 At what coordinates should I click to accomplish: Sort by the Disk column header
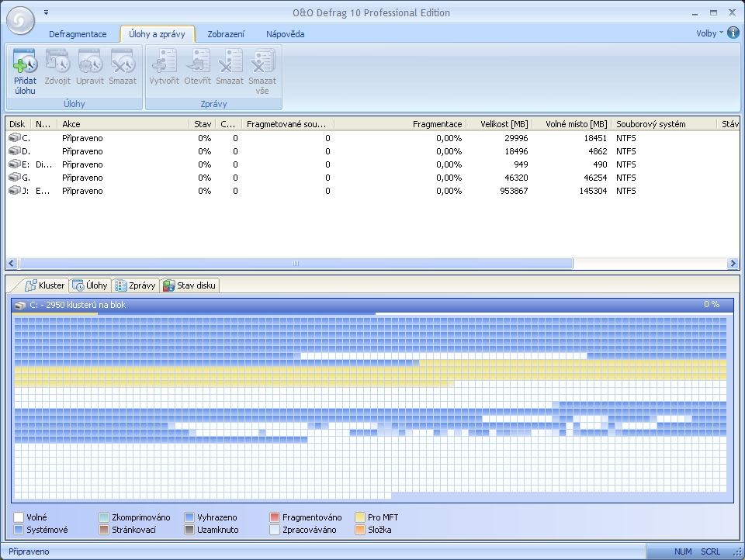[x=19, y=124]
